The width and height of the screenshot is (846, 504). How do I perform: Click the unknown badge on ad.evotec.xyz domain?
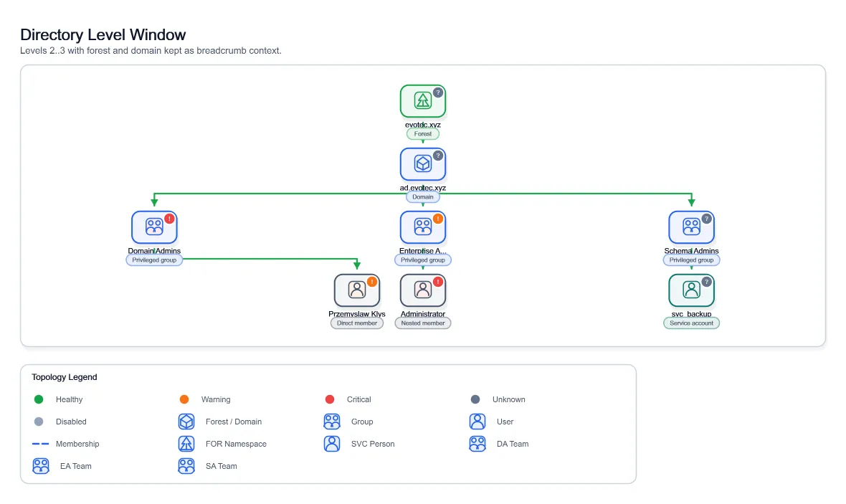438,156
